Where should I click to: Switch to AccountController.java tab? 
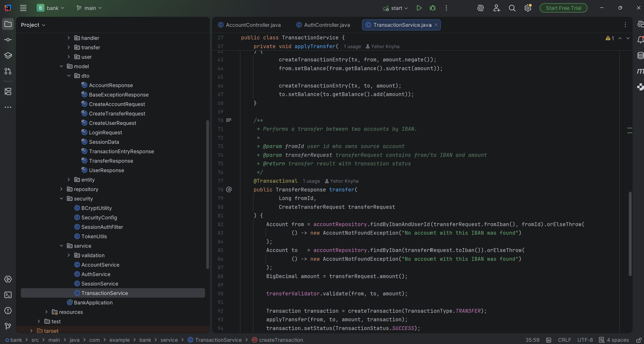tap(249, 25)
